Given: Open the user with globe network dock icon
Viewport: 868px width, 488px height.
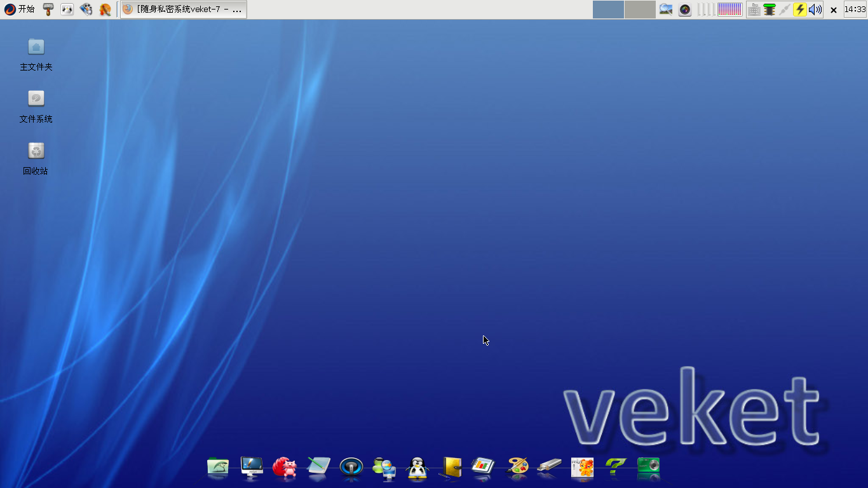Looking at the screenshot, I should point(384,467).
